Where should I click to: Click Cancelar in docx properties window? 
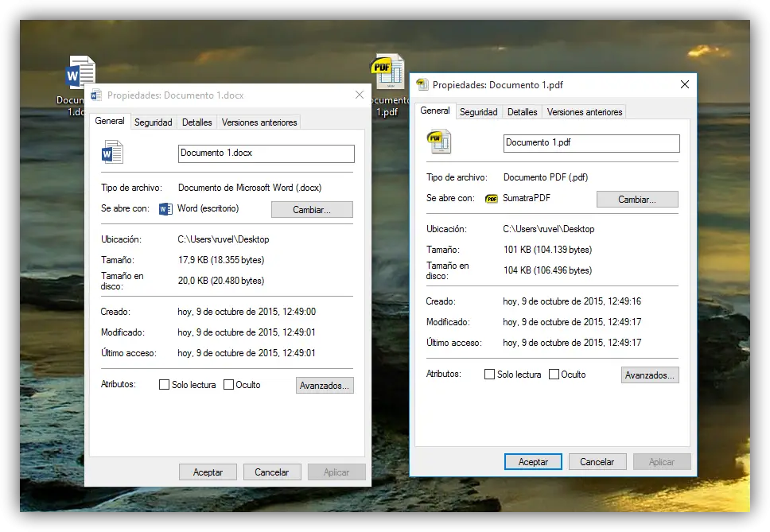(x=272, y=472)
